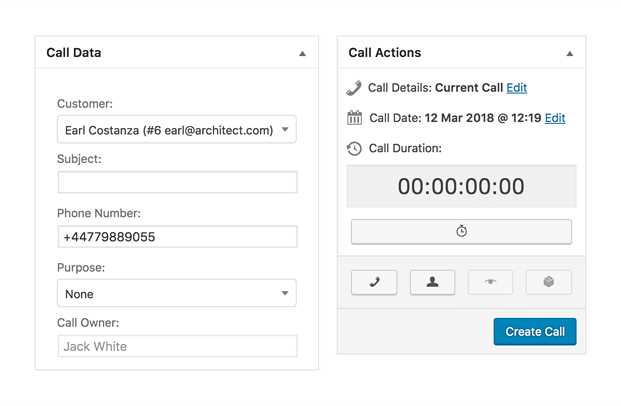This screenshot has height=406, width=621.
Task: Select the person contact action button
Action: pos(432,282)
